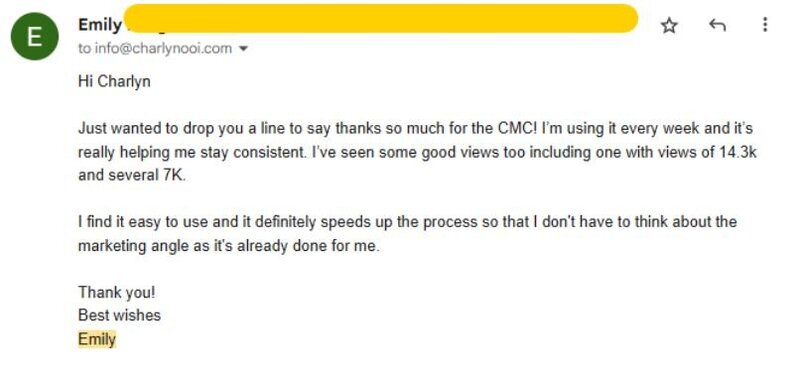The image size is (800, 371).
Task: Click the highlighted Emily signature
Action: click(x=97, y=339)
